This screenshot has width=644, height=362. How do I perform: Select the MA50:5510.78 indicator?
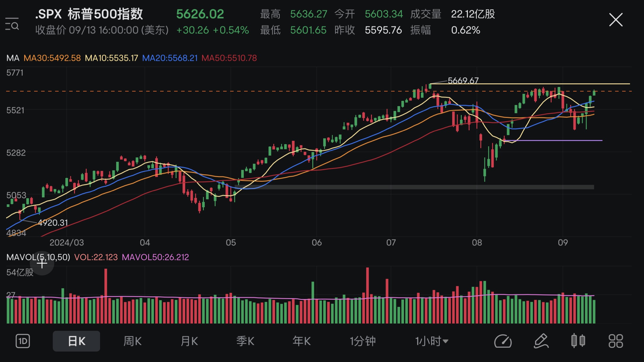tap(229, 58)
